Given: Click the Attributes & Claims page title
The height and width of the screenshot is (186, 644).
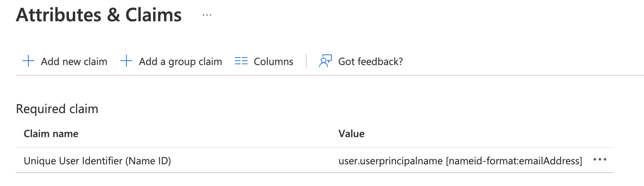Looking at the screenshot, I should tap(99, 15).
